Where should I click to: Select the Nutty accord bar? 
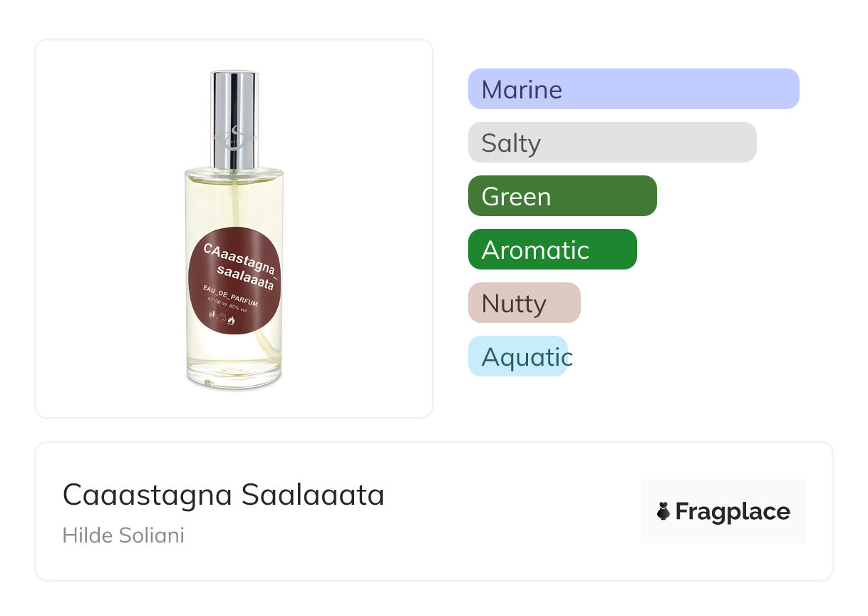pos(525,303)
